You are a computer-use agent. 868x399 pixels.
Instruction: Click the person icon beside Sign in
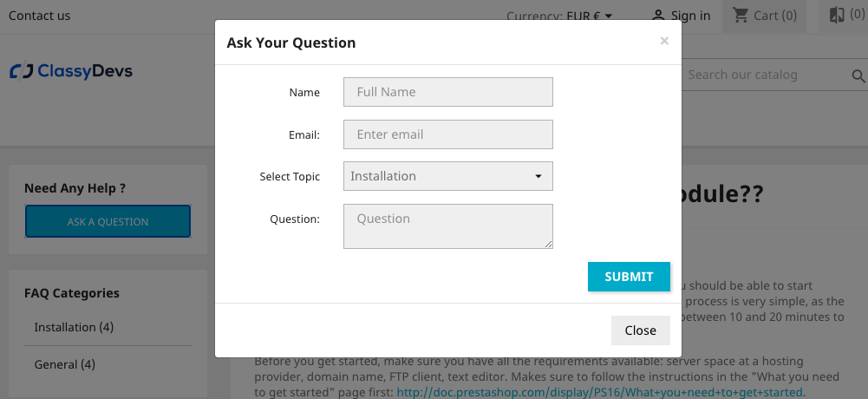(x=659, y=16)
